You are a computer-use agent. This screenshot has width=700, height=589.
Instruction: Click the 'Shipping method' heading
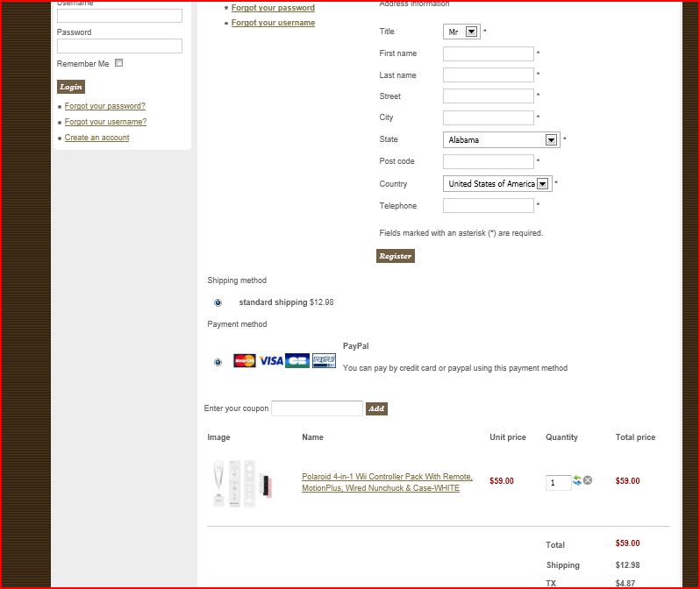[x=237, y=280]
